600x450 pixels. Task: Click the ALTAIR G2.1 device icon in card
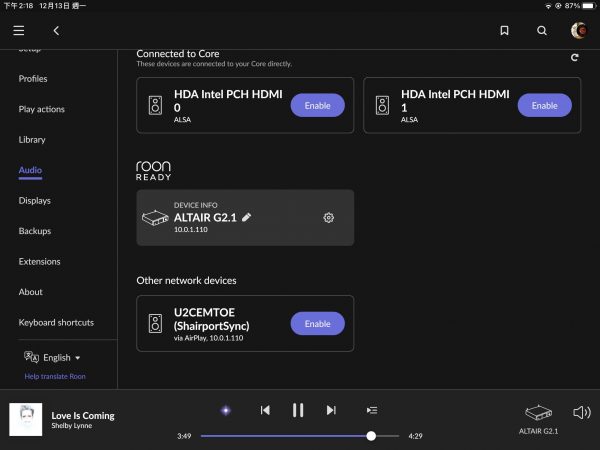[x=155, y=218]
